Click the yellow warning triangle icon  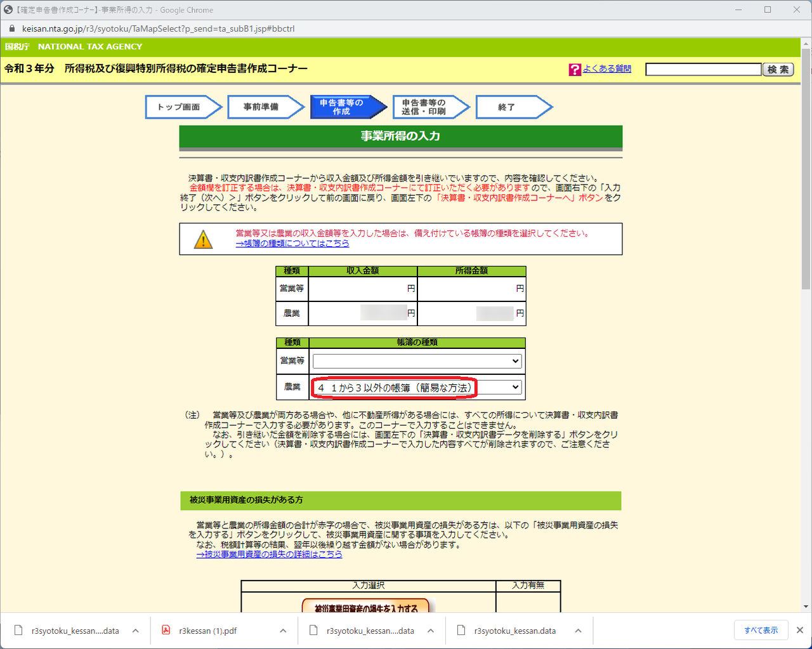pos(203,240)
